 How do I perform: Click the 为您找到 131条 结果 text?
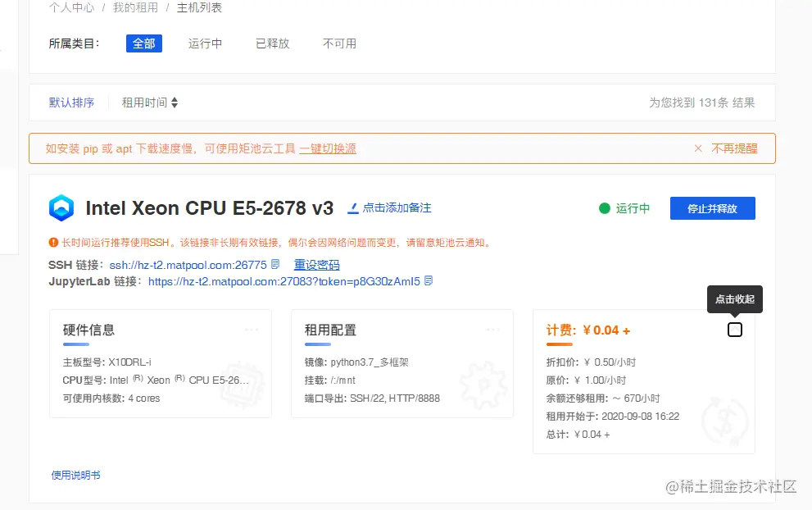701,102
